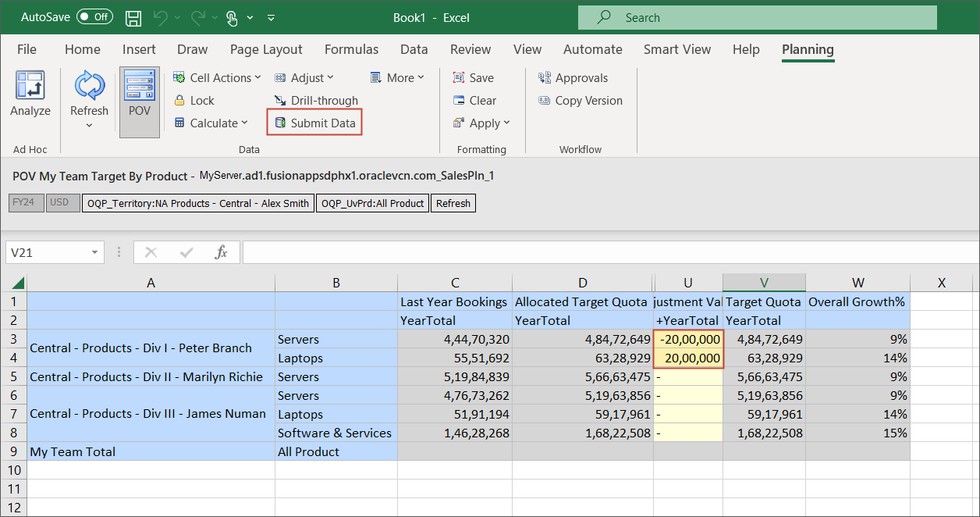The image size is (980, 517).
Task: Switch to the Data tab
Action: click(414, 49)
